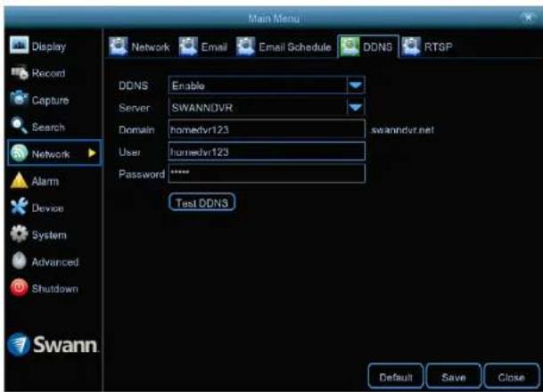543x392 pixels.
Task: Select the Network globe icon in sidebar
Action: pyautogui.click(x=19, y=153)
